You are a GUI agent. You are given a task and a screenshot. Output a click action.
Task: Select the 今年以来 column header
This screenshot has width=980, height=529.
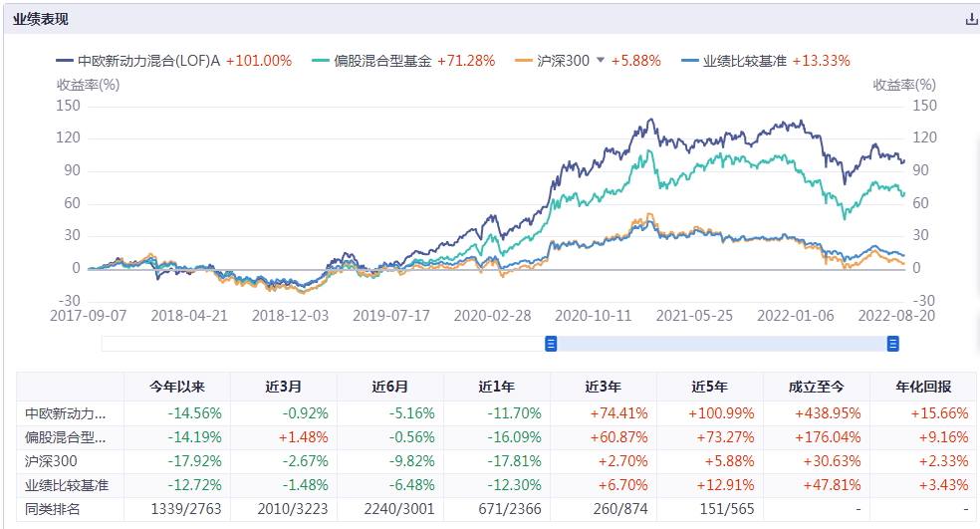[x=176, y=387]
